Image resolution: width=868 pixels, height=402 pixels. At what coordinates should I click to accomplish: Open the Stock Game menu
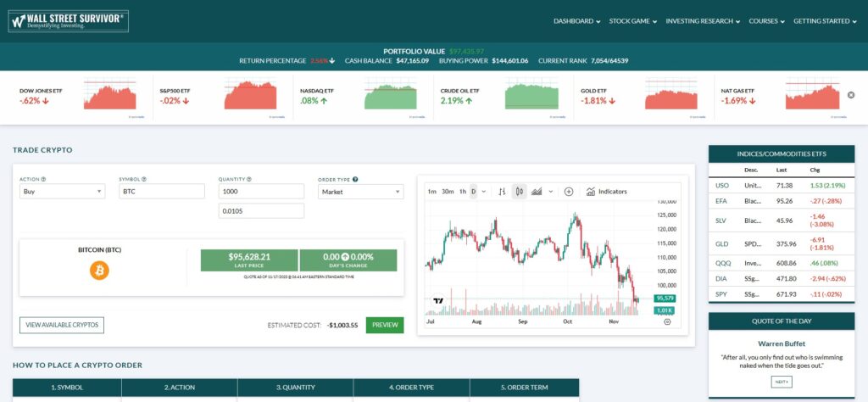tap(632, 21)
